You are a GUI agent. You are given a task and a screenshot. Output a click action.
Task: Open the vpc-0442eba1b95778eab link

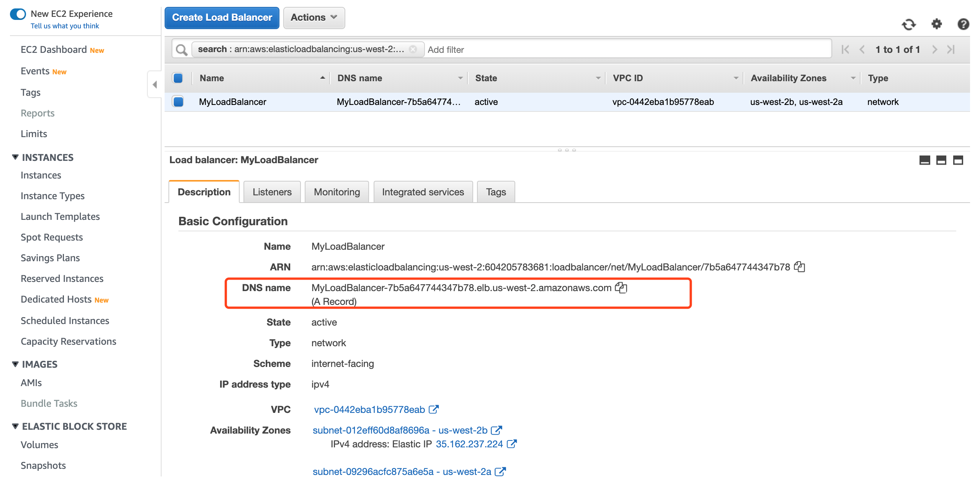pyautogui.click(x=369, y=409)
